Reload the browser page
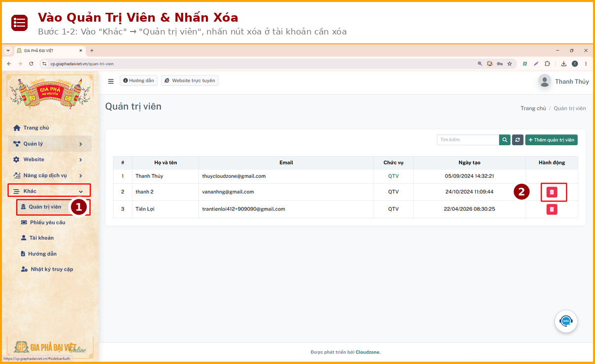Viewport: 595px width, 364px height. pyautogui.click(x=31, y=64)
